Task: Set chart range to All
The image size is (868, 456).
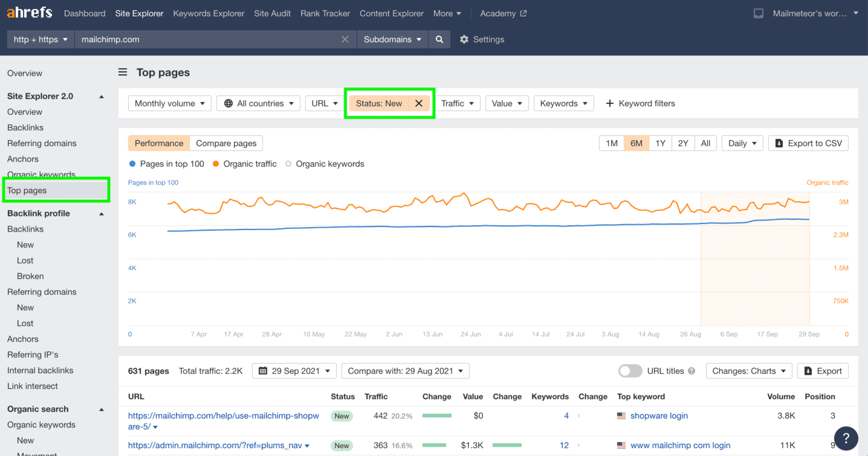Action: tap(705, 143)
